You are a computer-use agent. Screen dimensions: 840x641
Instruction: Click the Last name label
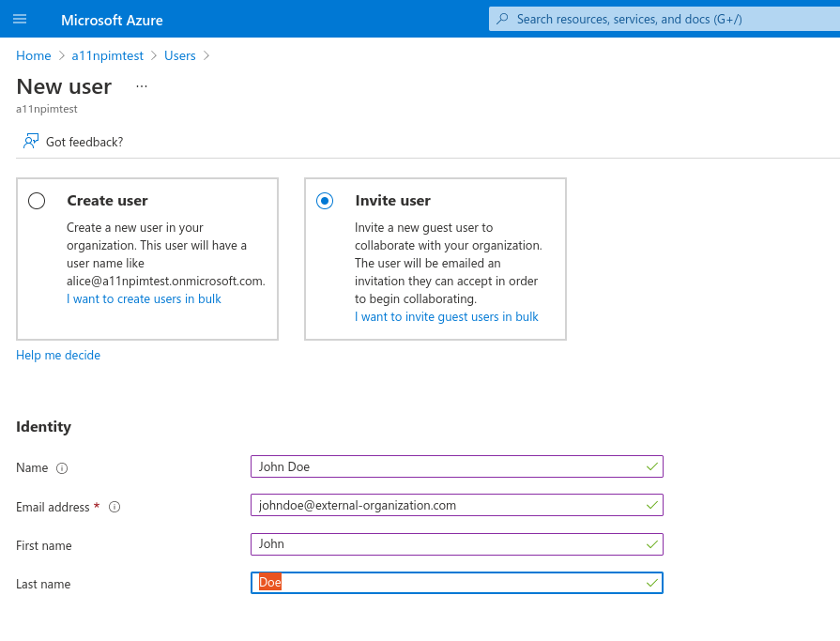[x=43, y=585]
